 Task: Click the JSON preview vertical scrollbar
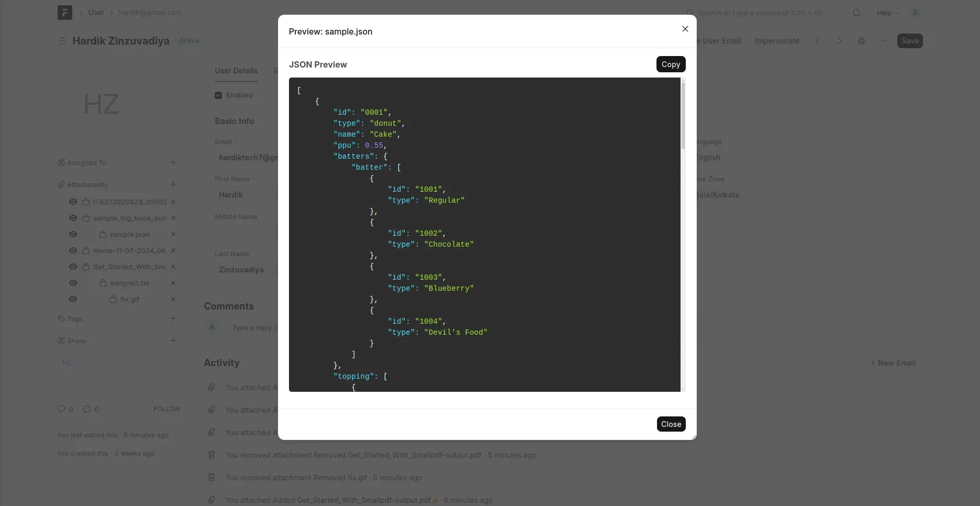(683, 116)
